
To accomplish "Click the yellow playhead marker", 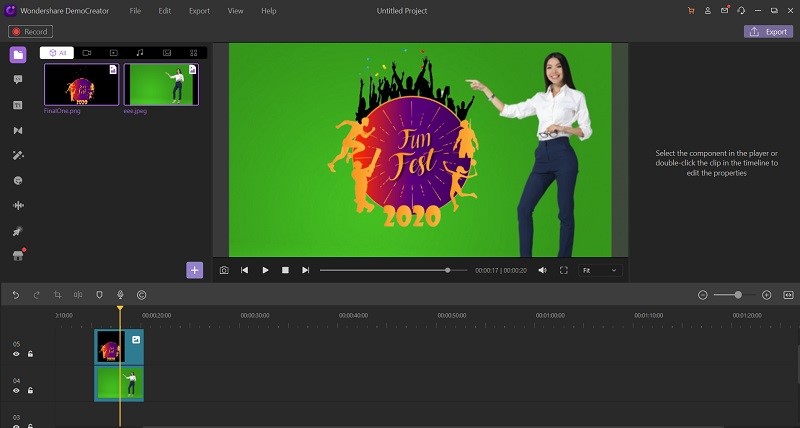I will coord(120,308).
